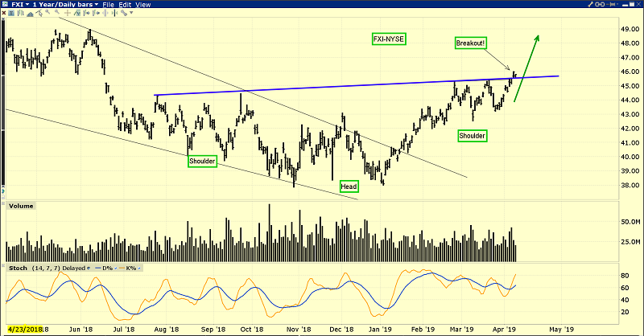Screen dimensions: 644x336
Task: Expand the small pin dropdown arrow
Action: click(617, 4)
